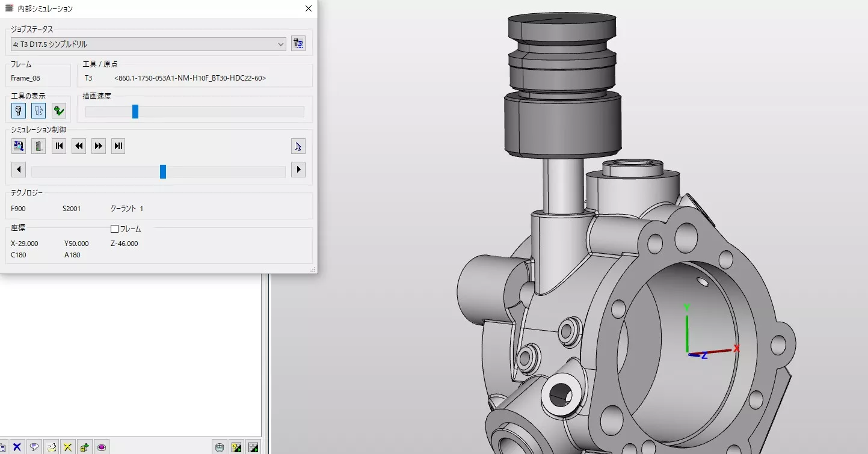Step the simulation backward
Image resolution: width=868 pixels, height=454 pixels.
[x=78, y=146]
